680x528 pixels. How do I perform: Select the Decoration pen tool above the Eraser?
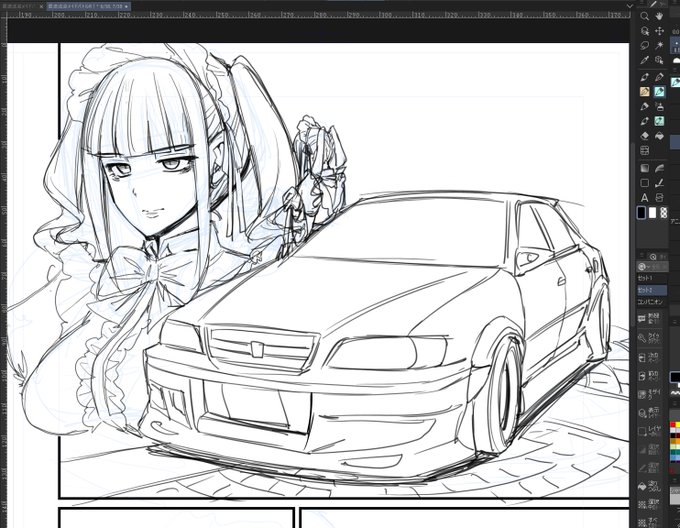tap(644, 121)
